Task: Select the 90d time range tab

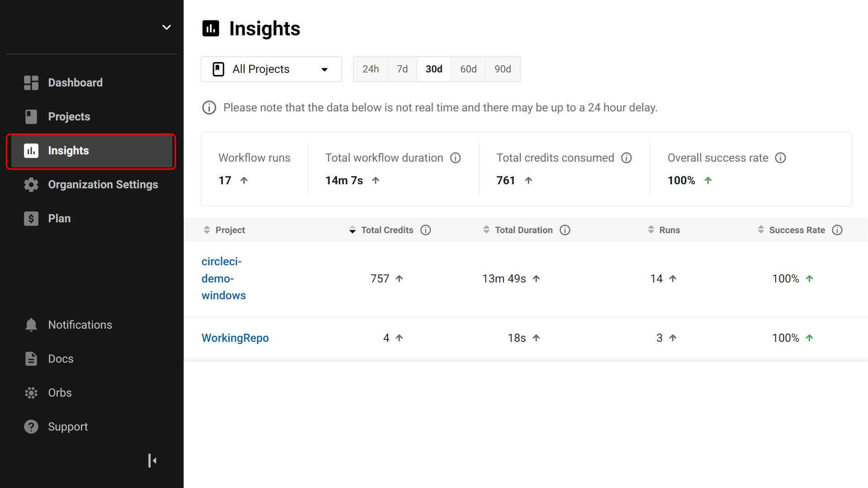Action: 502,69
